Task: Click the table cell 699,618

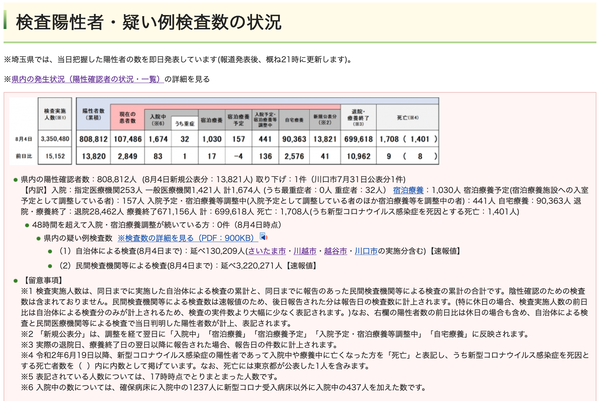Action: pyautogui.click(x=359, y=139)
